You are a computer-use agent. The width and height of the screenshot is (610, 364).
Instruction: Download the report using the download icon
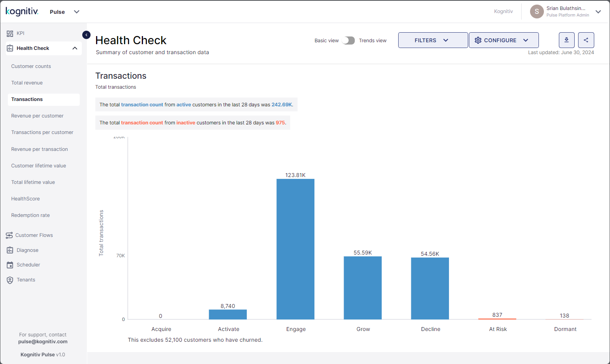pyautogui.click(x=567, y=40)
